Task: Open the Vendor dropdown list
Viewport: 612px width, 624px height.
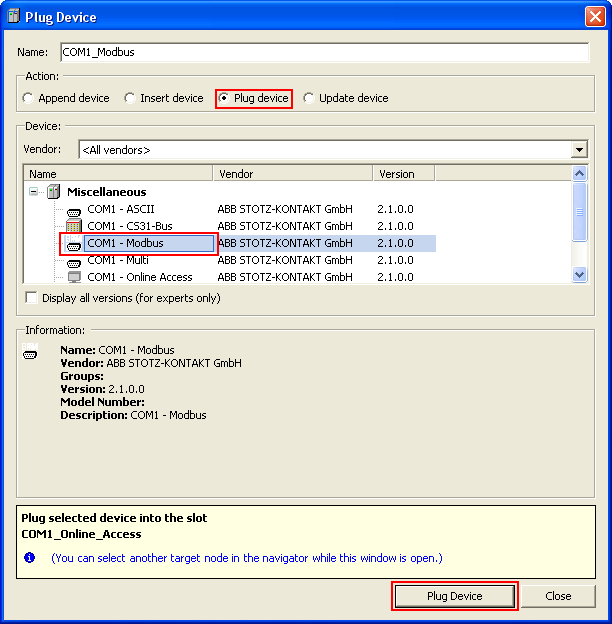Action: (x=579, y=150)
